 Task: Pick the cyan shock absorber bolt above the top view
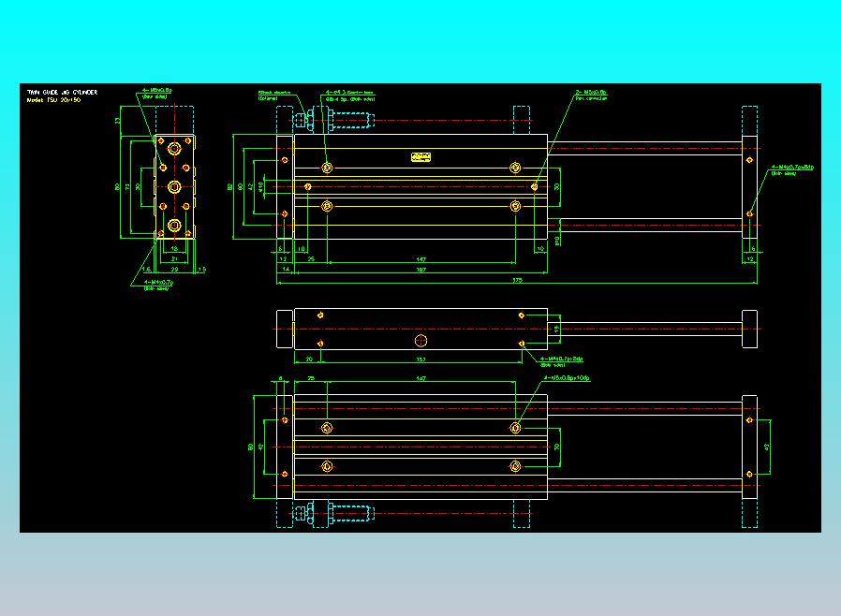(333, 120)
